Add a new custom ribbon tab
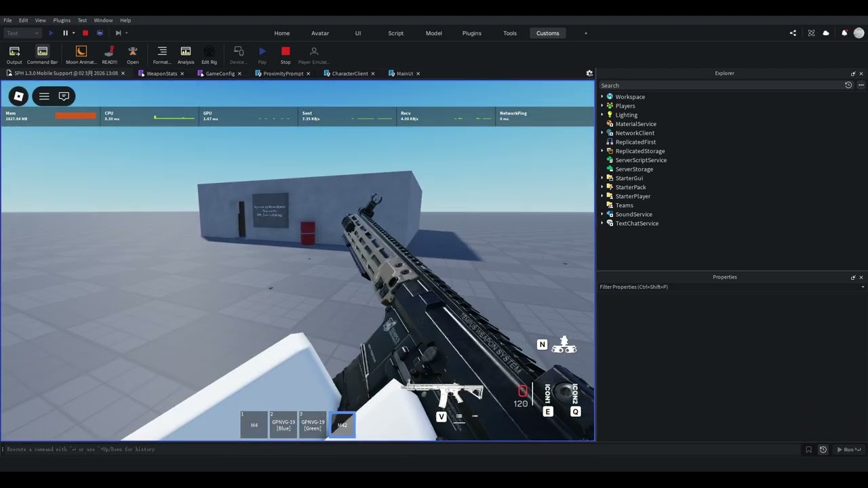This screenshot has height=488, width=868. 586,33
